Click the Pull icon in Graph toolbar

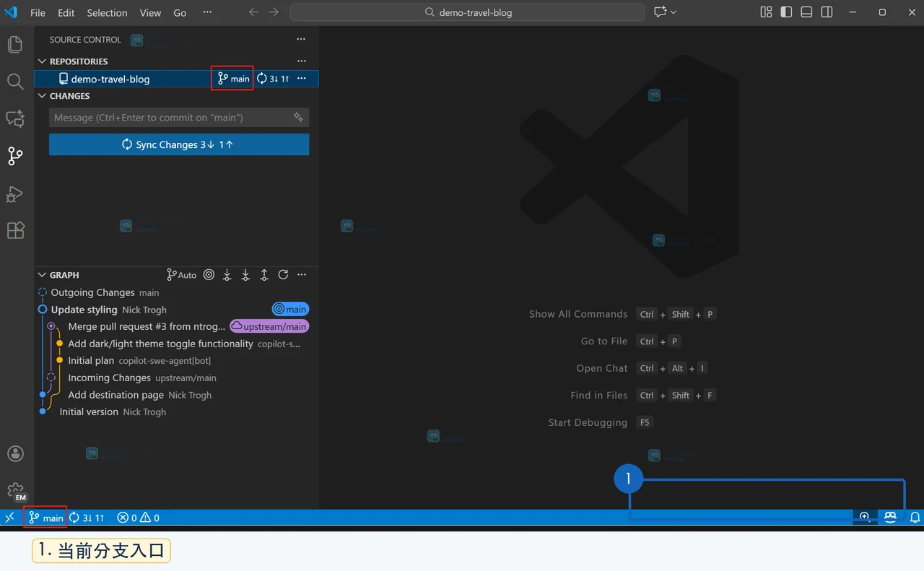pos(245,274)
